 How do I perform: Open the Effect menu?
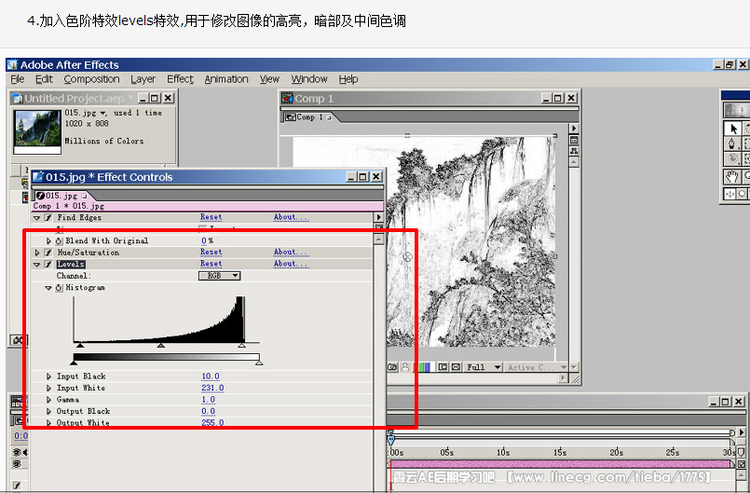tap(180, 79)
